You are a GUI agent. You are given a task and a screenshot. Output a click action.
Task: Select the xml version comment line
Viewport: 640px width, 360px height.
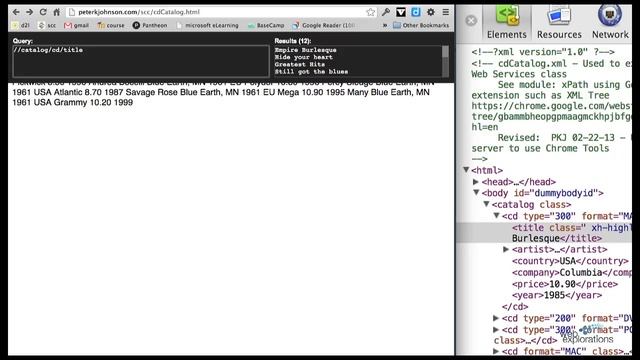coord(543,52)
